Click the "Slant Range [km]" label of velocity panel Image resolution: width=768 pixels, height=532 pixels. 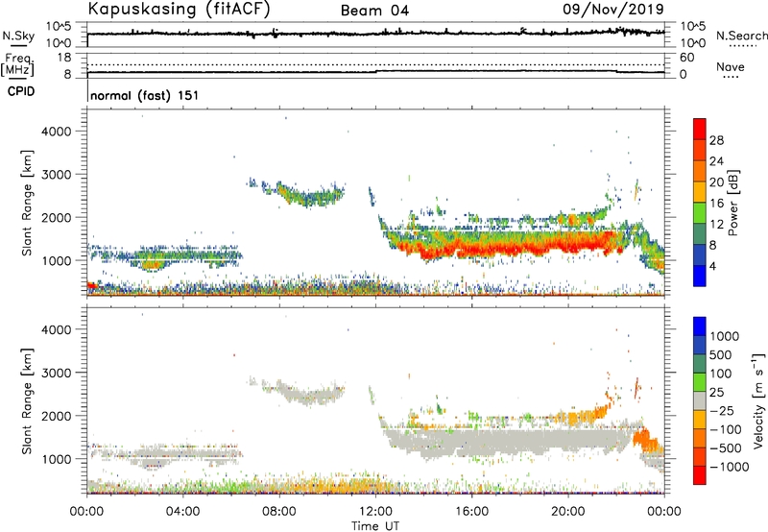tap(27, 401)
